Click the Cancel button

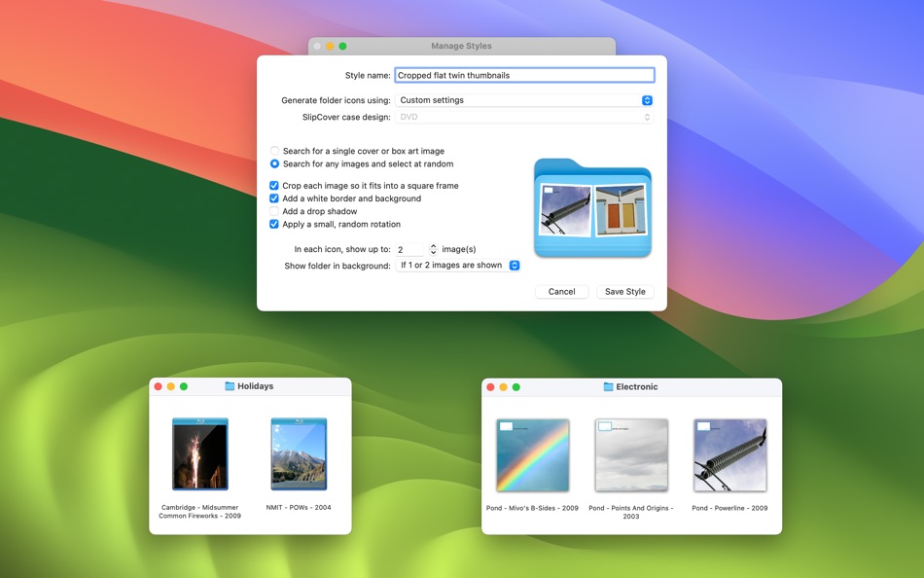(561, 291)
